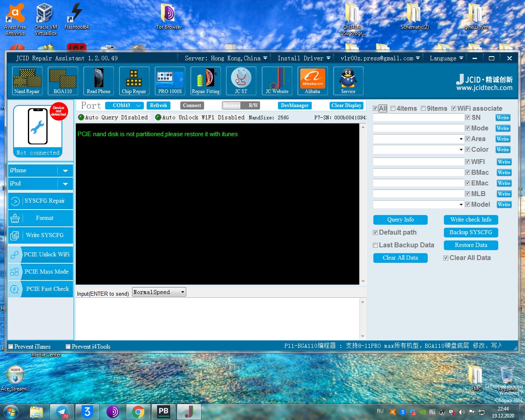Open the Alibaba store shortcut
Viewport: 525px width, 420px height.
(313, 81)
